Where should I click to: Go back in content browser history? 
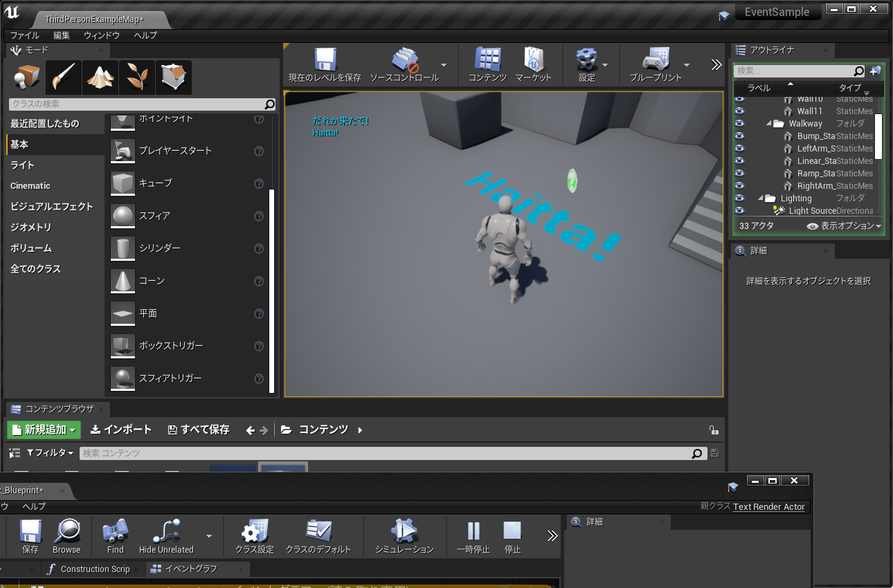pyautogui.click(x=251, y=430)
